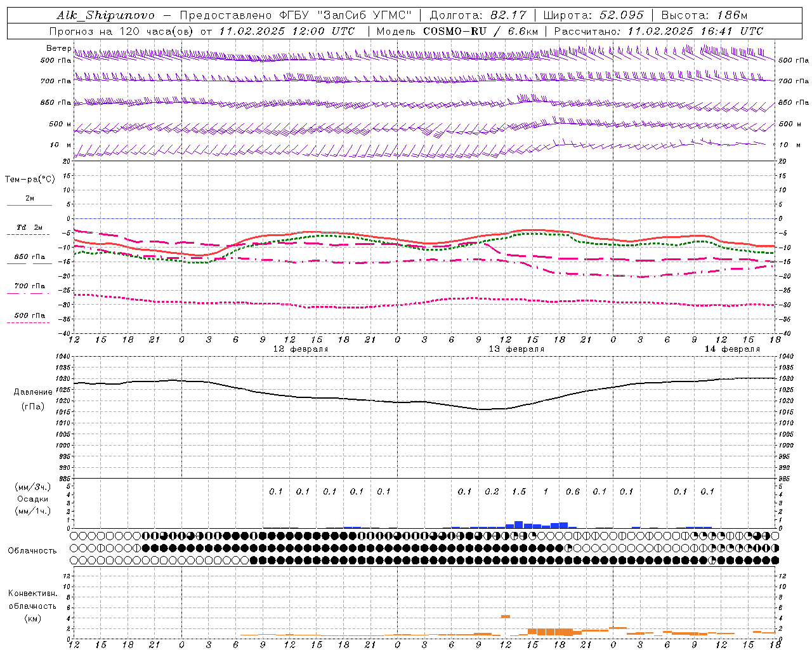
Task: Select the text Предоставлено ФГБУ "ЗапСиб УГМС"
Action: click(x=296, y=15)
